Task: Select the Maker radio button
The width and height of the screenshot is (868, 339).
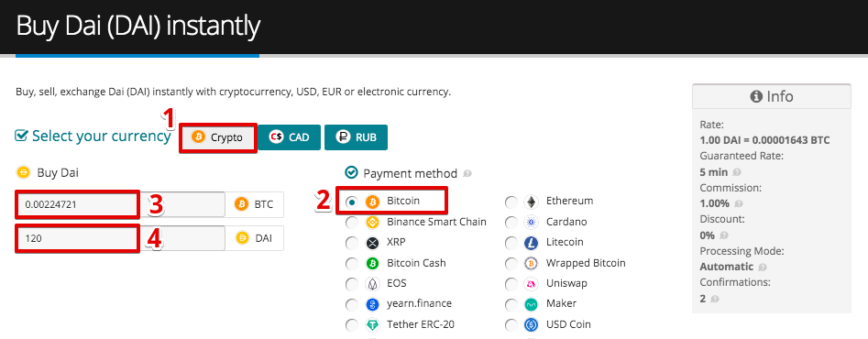Action: coord(511,305)
